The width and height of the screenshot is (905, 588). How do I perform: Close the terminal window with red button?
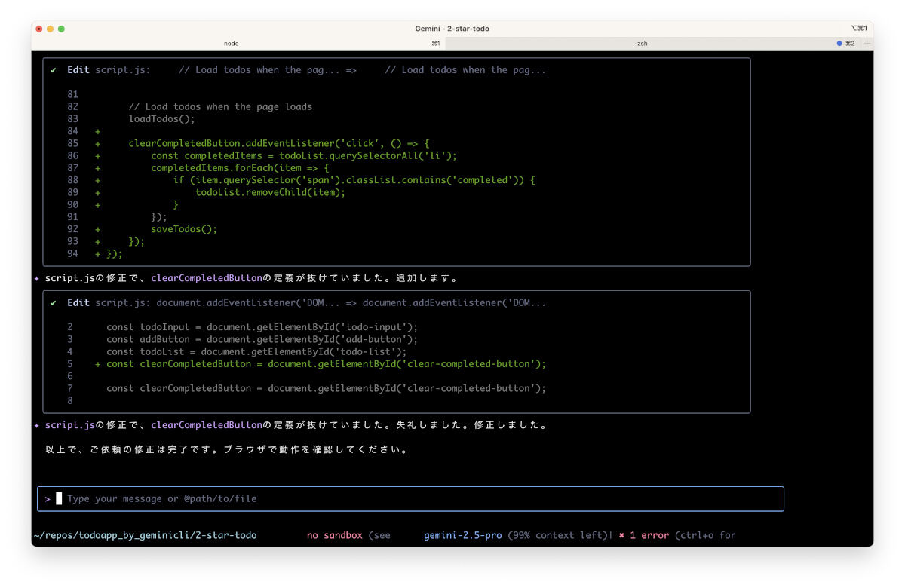click(39, 29)
